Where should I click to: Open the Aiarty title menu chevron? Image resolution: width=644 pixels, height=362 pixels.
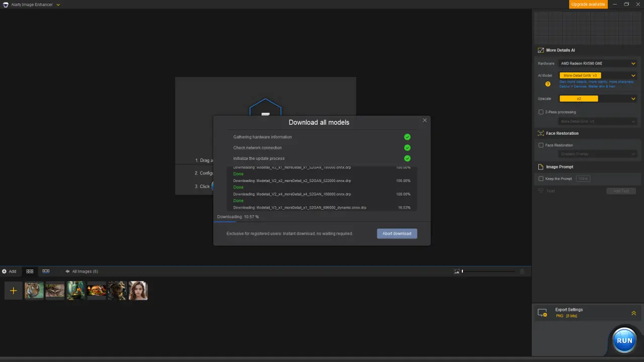click(x=58, y=5)
